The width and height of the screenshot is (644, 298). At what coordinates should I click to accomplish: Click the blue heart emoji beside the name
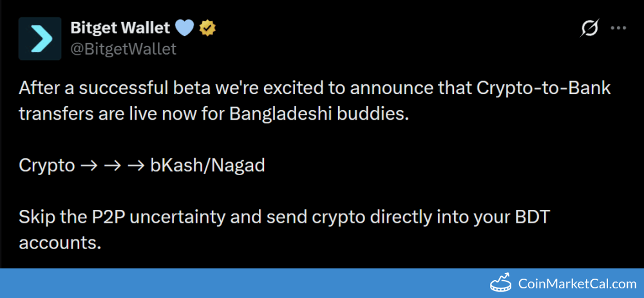[x=184, y=28]
